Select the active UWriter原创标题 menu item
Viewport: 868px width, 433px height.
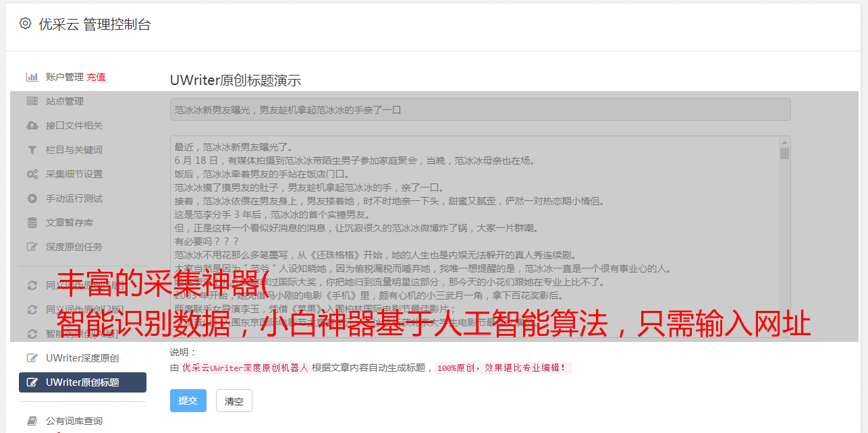click(x=82, y=382)
